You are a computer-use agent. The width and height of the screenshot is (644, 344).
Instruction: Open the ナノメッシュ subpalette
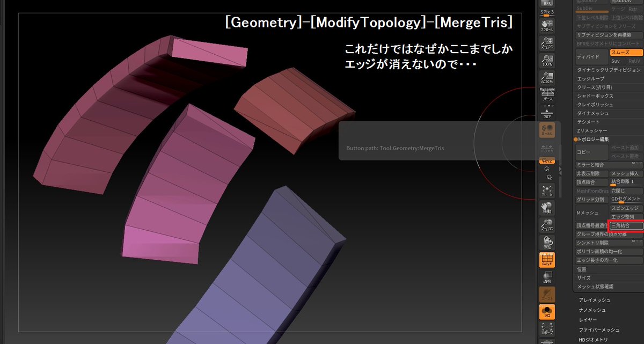click(592, 310)
